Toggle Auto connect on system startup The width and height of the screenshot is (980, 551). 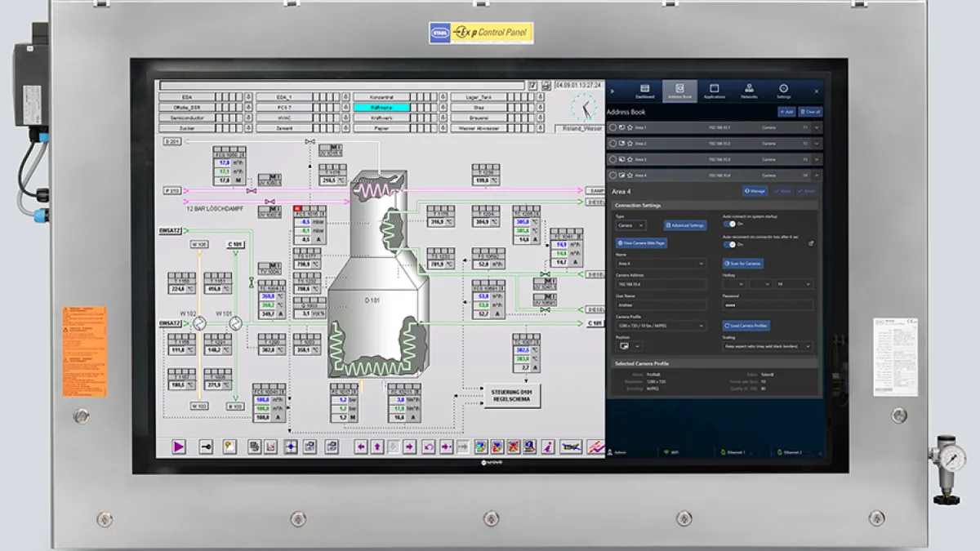pos(729,224)
